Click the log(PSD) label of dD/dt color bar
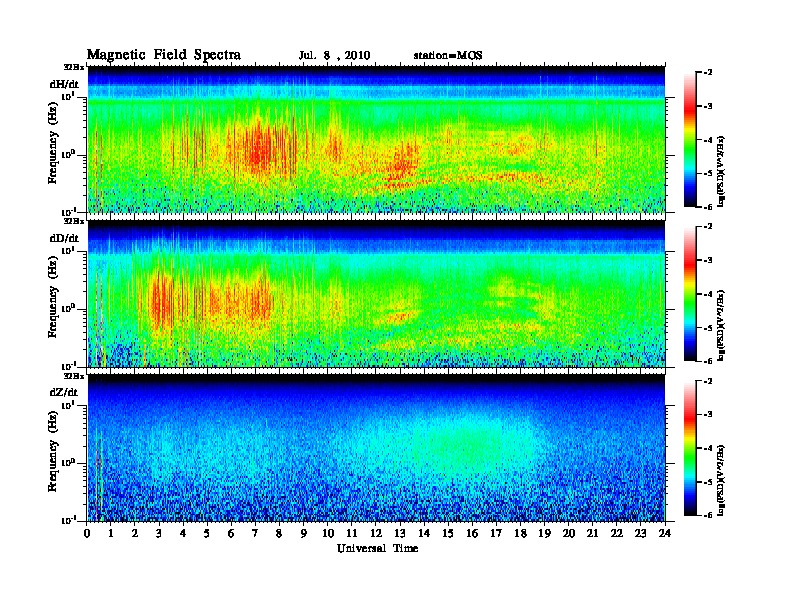792x612 pixels. [721, 325]
